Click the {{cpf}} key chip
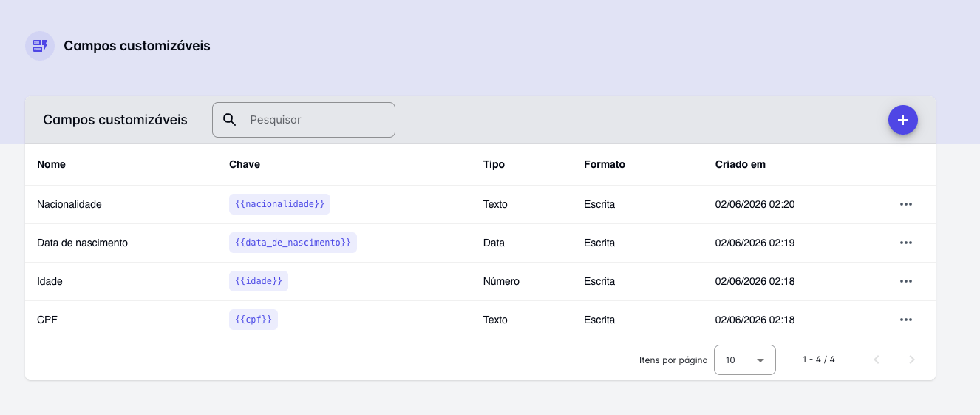The height and width of the screenshot is (415, 980). 253,320
